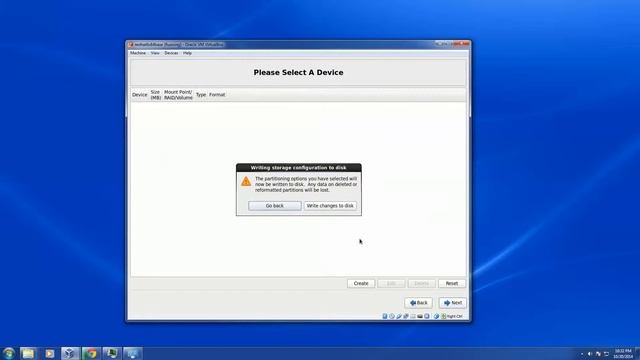Click the Format column header
Viewport: 640px width, 360px height.
tap(217, 95)
